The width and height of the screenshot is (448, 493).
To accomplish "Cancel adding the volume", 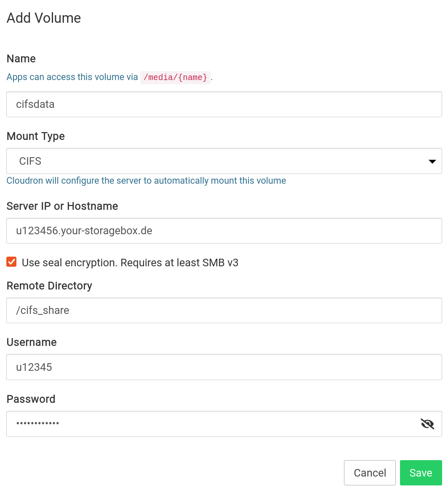I will pos(370,473).
